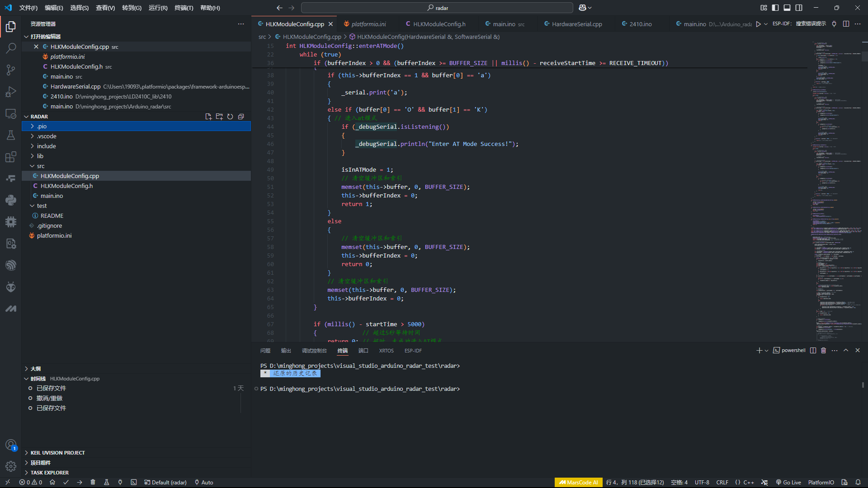This screenshot has height=488, width=868.
Task: Open PlatformIO alien head icon
Action: click(x=11, y=287)
